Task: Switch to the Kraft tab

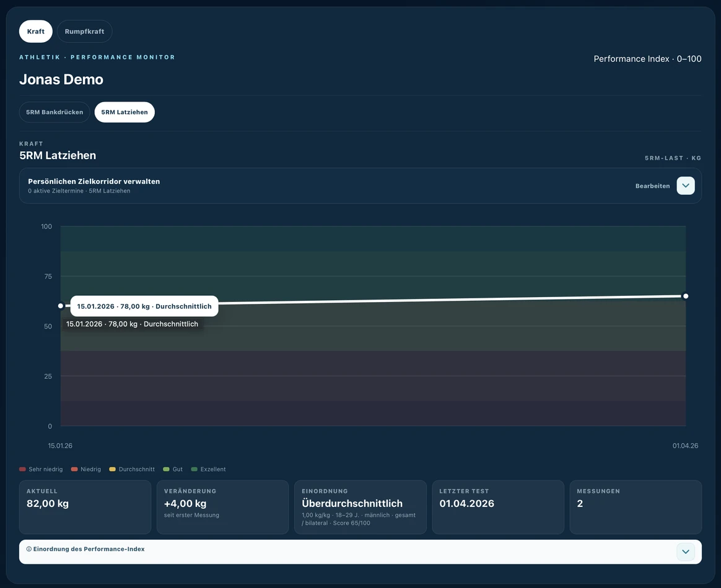Action: pyautogui.click(x=35, y=31)
